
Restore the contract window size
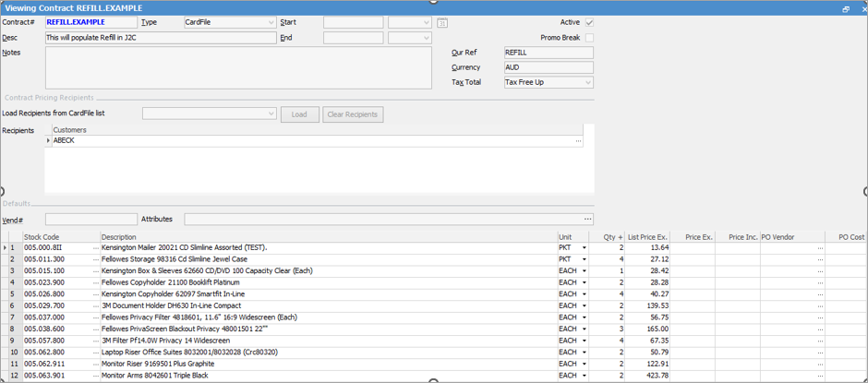846,7
